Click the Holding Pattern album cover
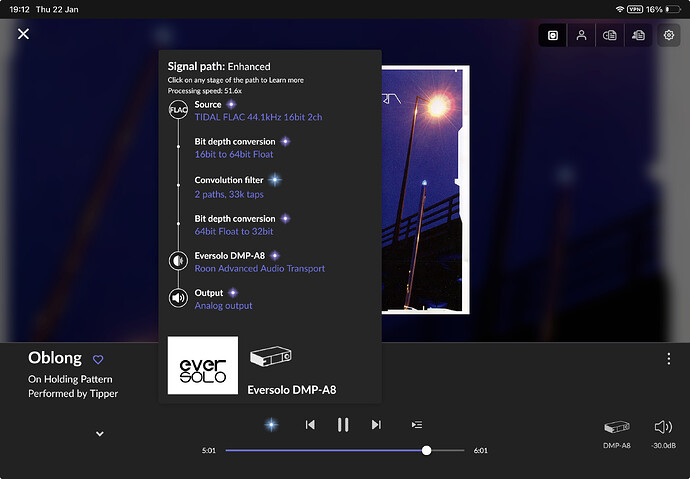This screenshot has height=479, width=690. coord(425,190)
